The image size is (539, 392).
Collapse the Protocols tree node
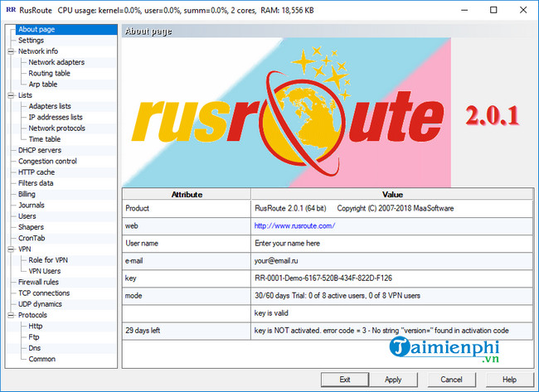click(10, 315)
